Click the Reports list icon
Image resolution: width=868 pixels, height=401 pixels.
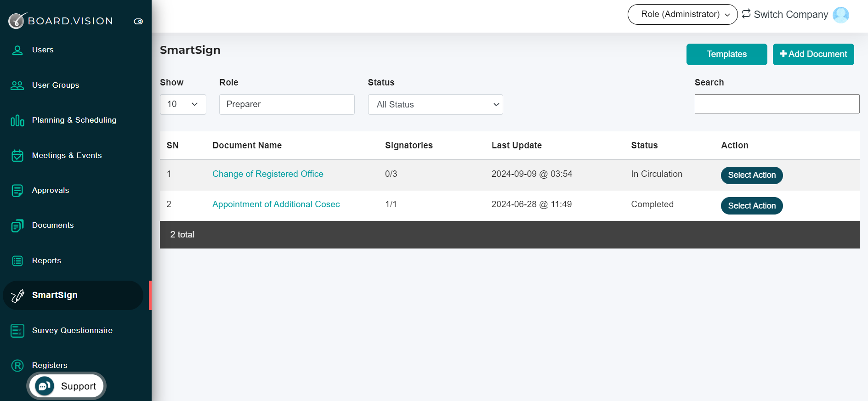click(17, 261)
